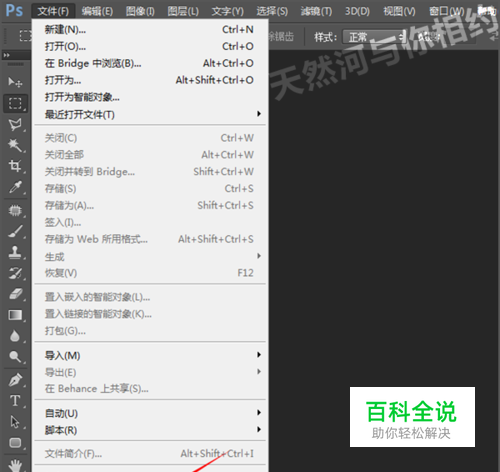Choose 新建(N)... from the file menu
The height and width of the screenshot is (472, 500).
click(x=150, y=29)
